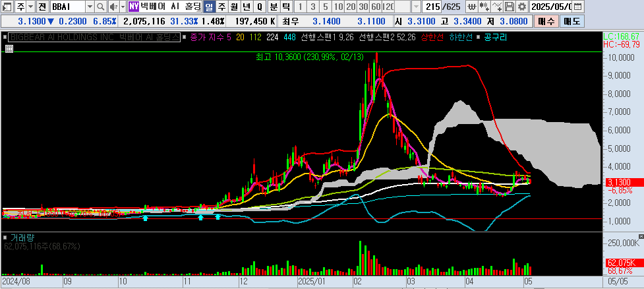Click the 선행스팬1 9,26 legend label
Viewport: 644px width, 289px height.
click(x=328, y=38)
